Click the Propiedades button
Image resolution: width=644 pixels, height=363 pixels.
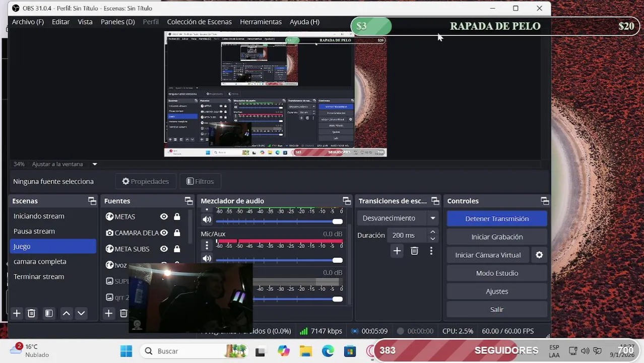(x=146, y=181)
